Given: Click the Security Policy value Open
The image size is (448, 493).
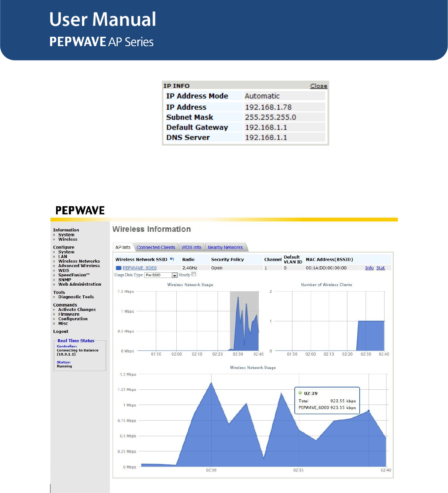Looking at the screenshot, I should 217,268.
